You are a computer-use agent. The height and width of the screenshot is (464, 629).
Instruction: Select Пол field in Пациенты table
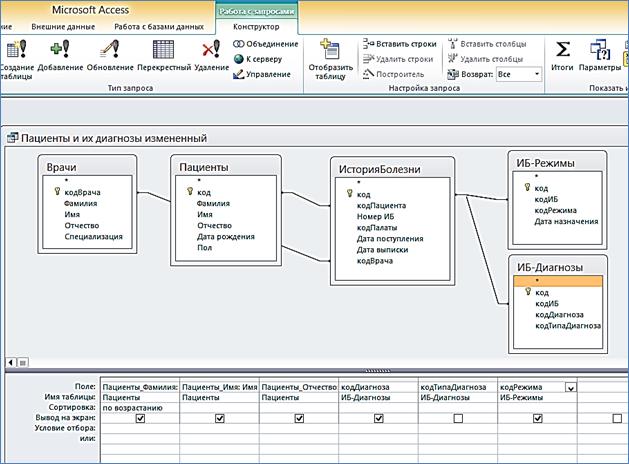click(x=204, y=248)
